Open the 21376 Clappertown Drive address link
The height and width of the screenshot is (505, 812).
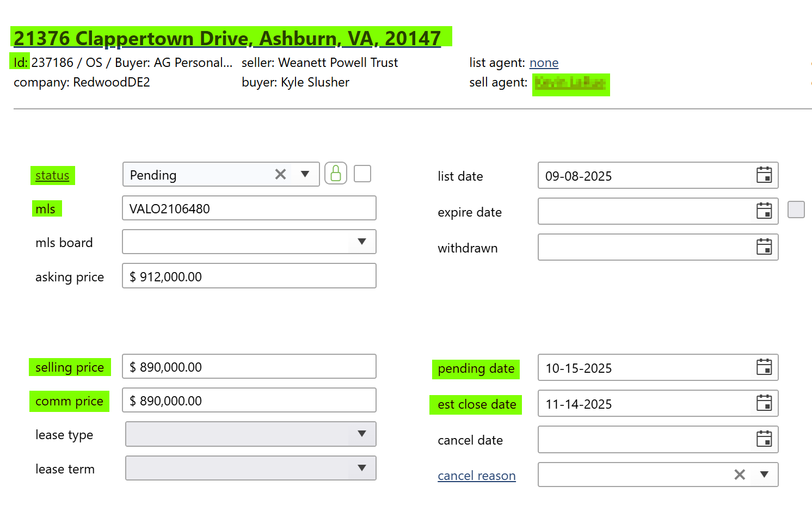point(227,38)
